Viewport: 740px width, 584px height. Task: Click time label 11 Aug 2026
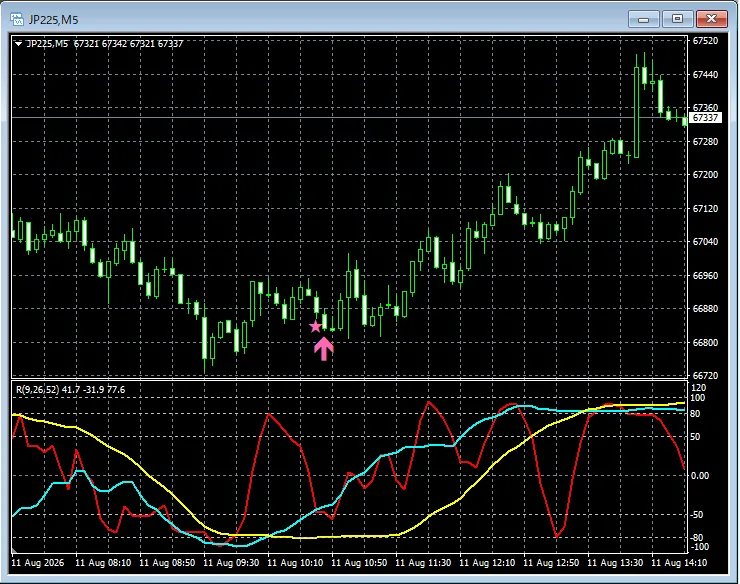38,563
